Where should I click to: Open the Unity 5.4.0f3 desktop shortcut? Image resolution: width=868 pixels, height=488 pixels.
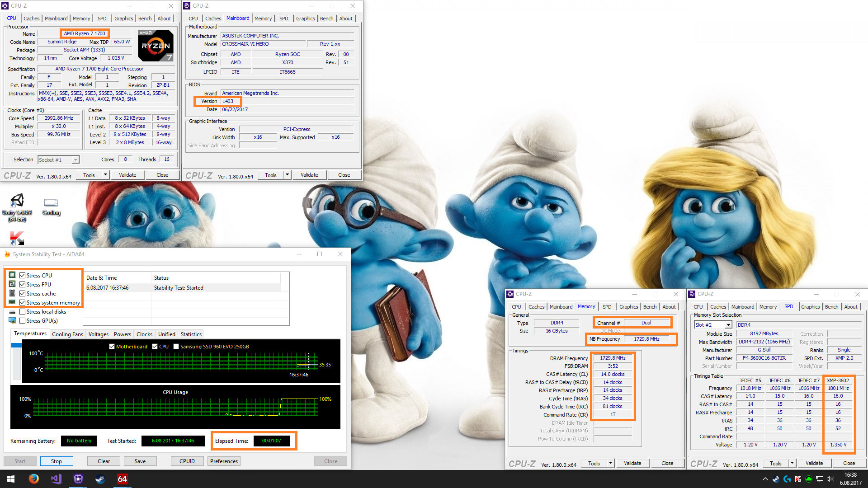coord(17,207)
